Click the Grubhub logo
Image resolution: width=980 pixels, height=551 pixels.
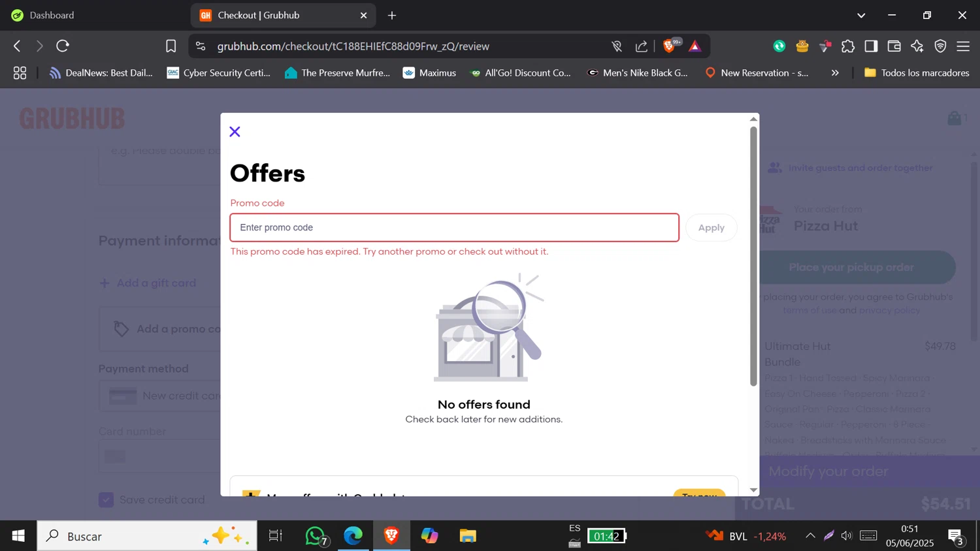[x=72, y=119]
